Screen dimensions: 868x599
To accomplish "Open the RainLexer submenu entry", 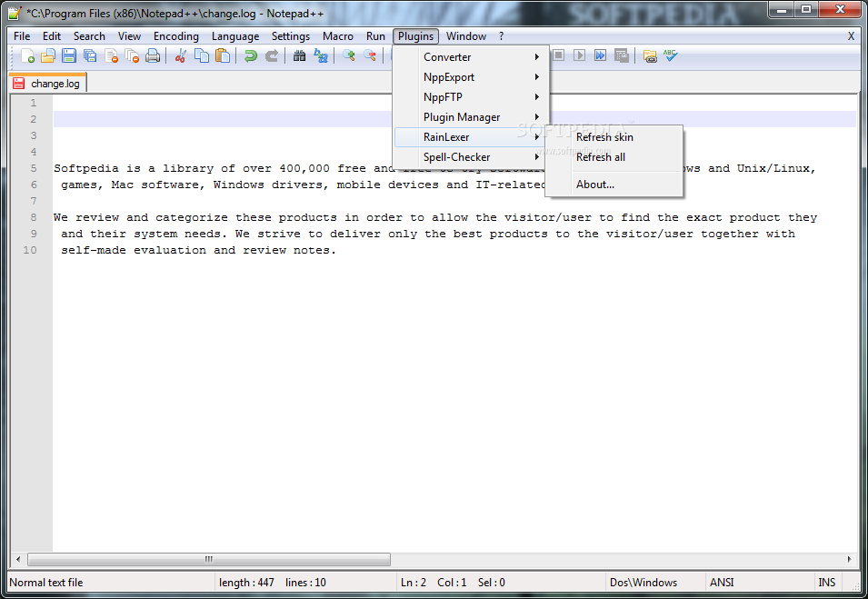I will click(471, 136).
